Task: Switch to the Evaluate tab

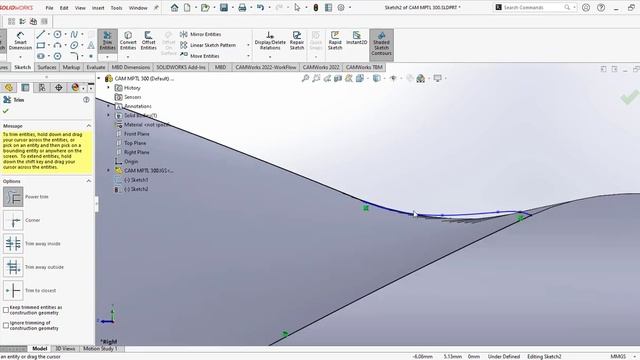Action: [x=96, y=67]
